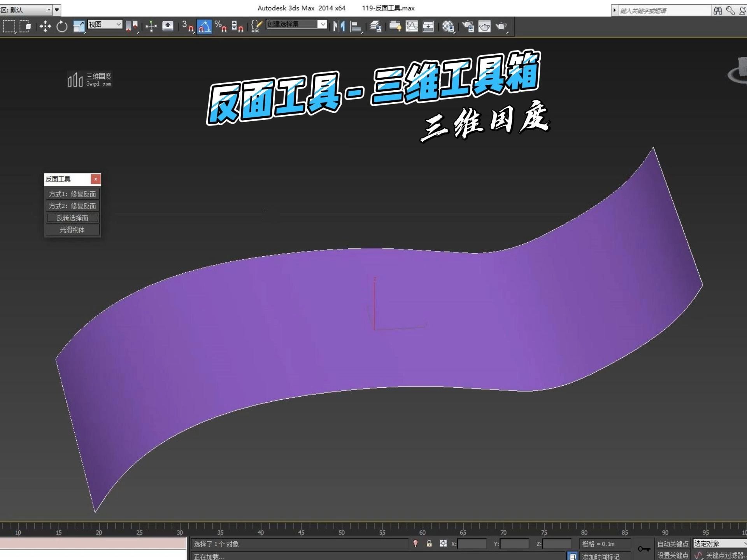The height and width of the screenshot is (560, 747).
Task: Open the Curve Editor icon
Action: coord(412,26)
